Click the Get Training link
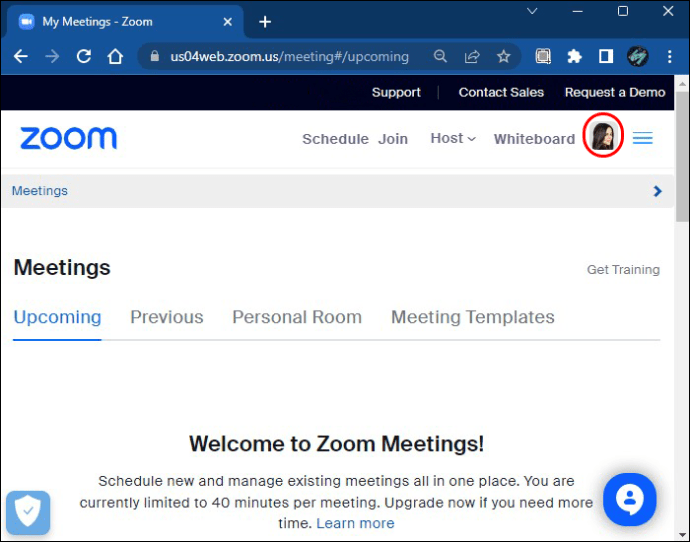 [623, 270]
